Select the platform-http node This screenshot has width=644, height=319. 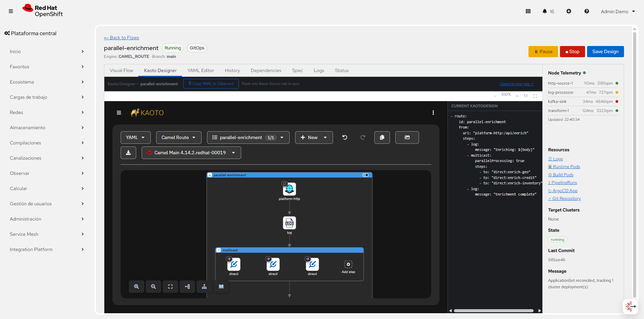289,189
